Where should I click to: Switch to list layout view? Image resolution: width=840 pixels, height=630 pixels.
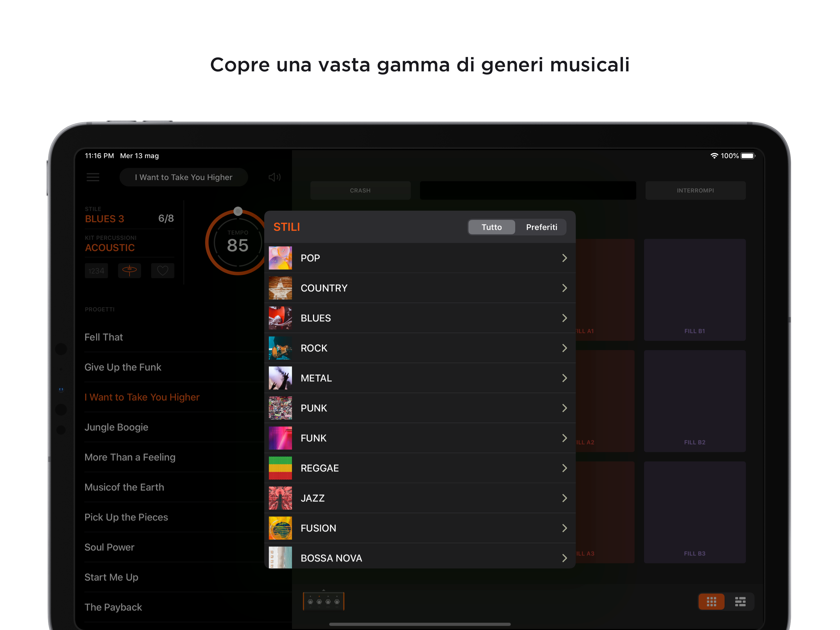point(740,601)
